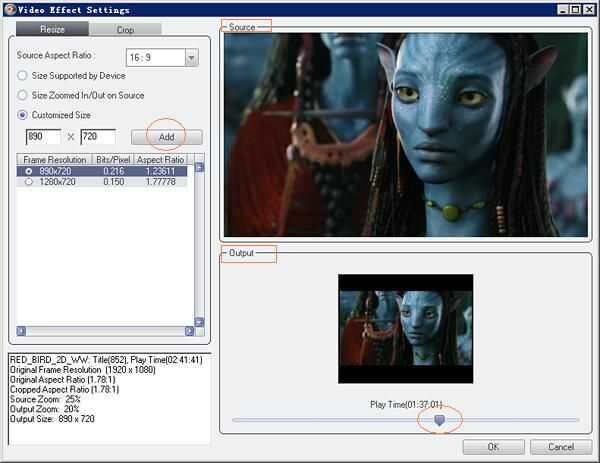Click the Original Aspect Ratio (1.78:1) line
Viewport: 600px width, 463px height.
[x=62, y=380]
